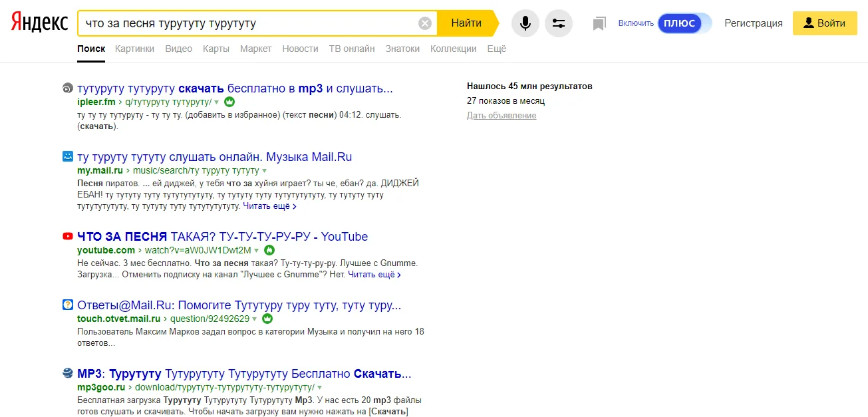Click the Найти search button

tap(466, 23)
